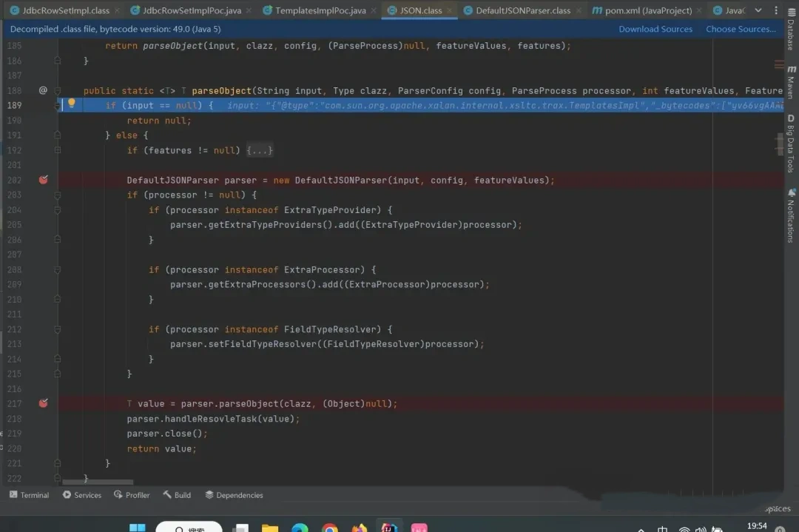Click the decompiled .class file banner text
This screenshot has width=799, height=532.
(x=115, y=29)
